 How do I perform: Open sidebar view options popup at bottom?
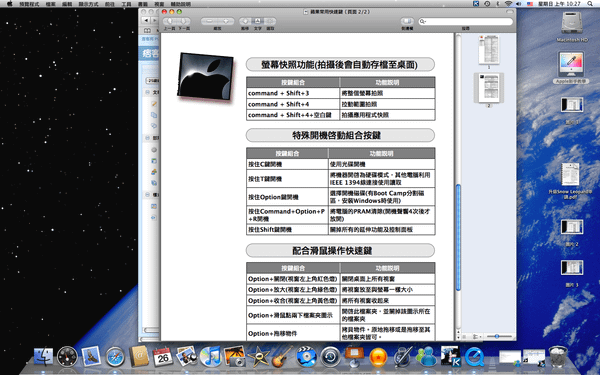pos(476,336)
